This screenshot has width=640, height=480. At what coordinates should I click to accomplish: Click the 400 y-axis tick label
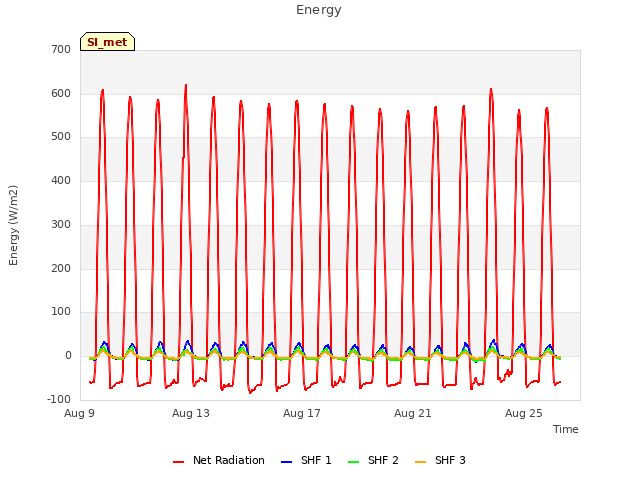[x=61, y=180]
